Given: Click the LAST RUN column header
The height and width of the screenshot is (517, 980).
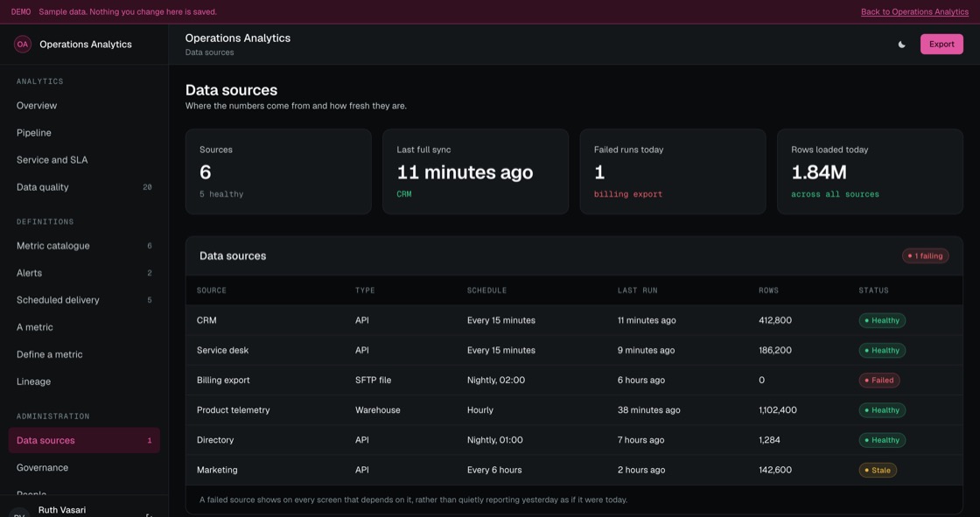Looking at the screenshot, I should (638, 290).
